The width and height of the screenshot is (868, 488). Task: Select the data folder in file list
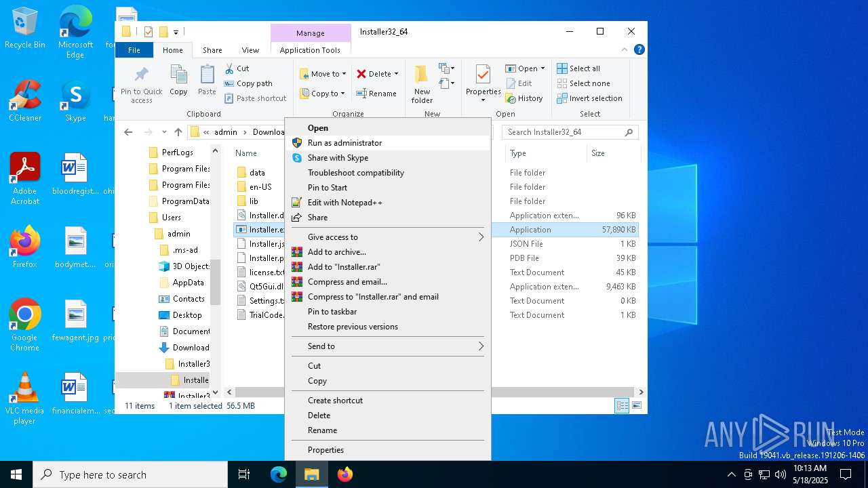pyautogui.click(x=257, y=173)
